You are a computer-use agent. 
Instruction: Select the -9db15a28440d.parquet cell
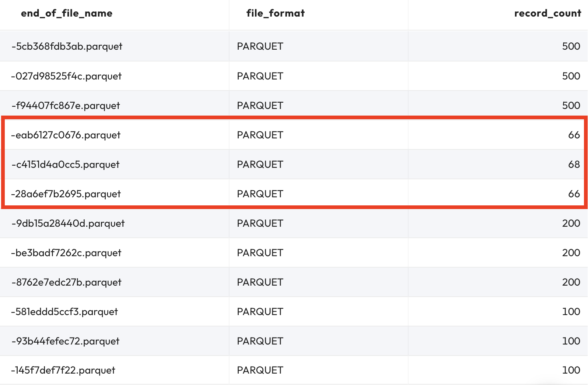(68, 223)
